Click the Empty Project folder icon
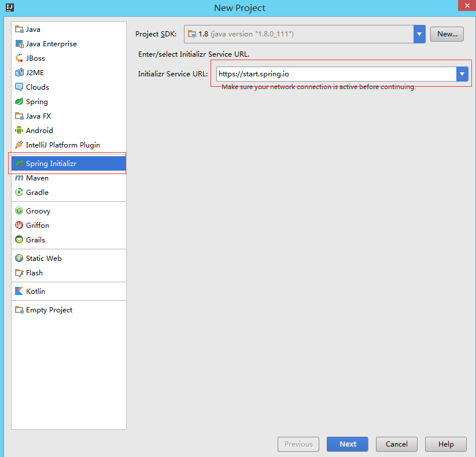 19,310
